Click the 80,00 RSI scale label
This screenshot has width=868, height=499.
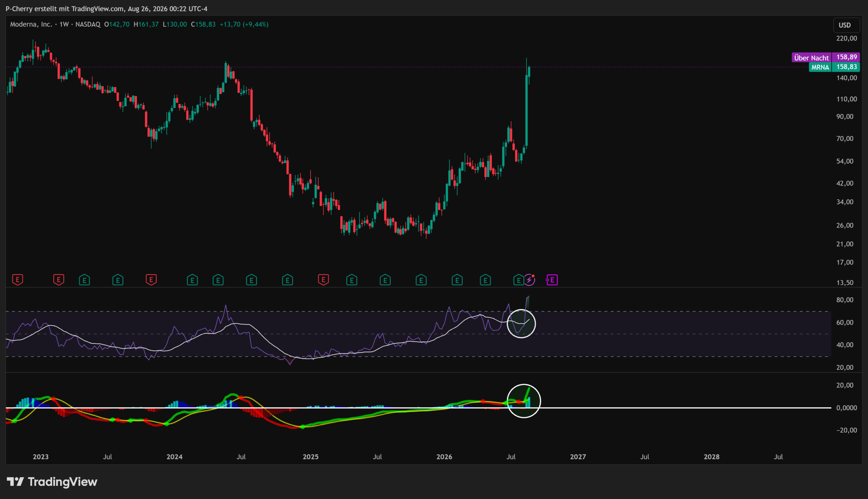coord(845,300)
